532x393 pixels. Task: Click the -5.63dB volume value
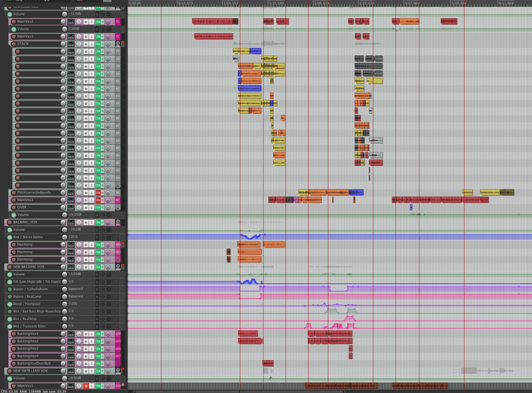tap(75, 274)
